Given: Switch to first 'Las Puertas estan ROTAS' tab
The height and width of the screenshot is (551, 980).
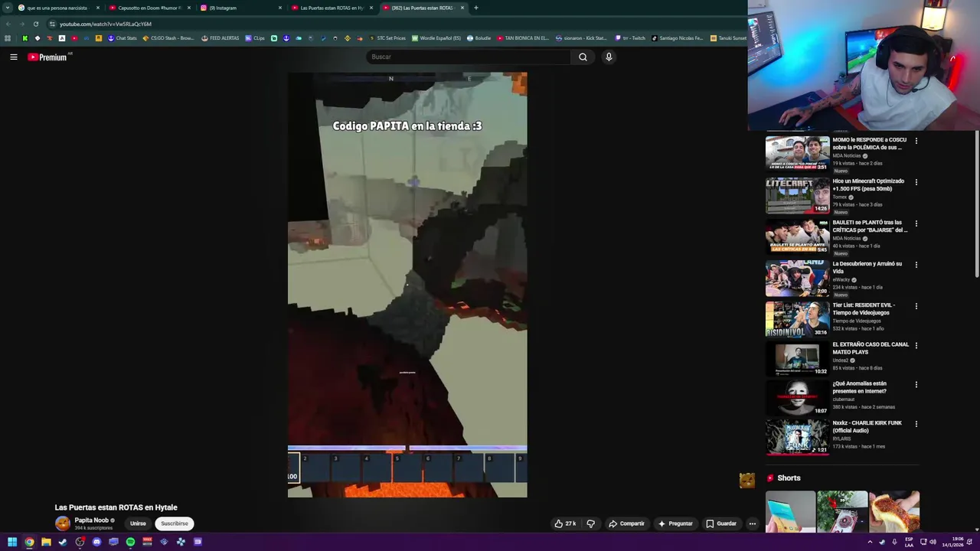Looking at the screenshot, I should click(x=332, y=8).
